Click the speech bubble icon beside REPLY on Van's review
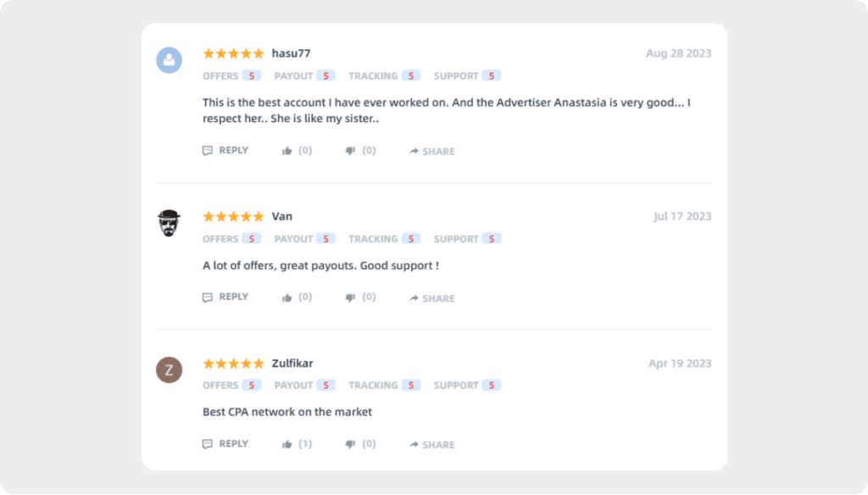 click(208, 297)
